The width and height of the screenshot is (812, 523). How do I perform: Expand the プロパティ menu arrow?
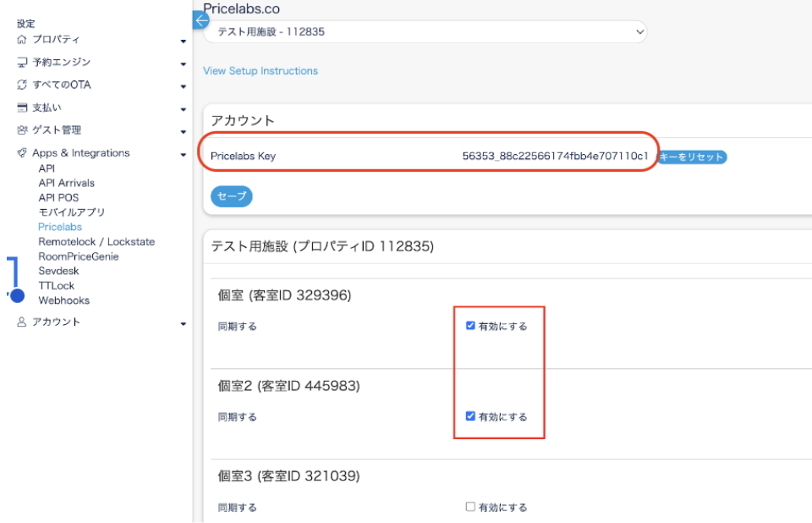tap(184, 41)
